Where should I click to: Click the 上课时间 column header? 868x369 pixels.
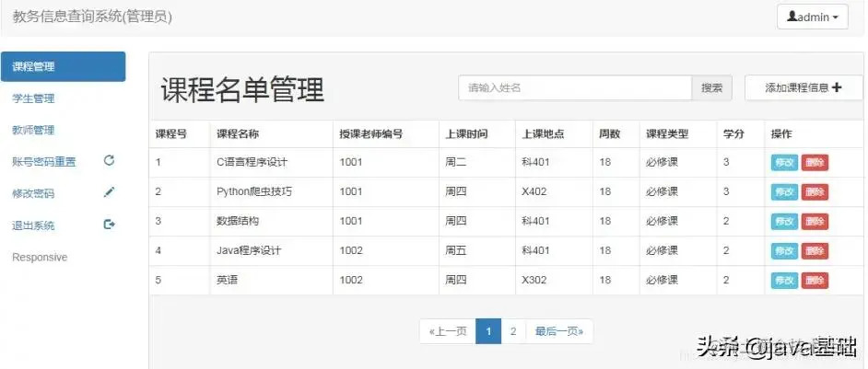[466, 133]
